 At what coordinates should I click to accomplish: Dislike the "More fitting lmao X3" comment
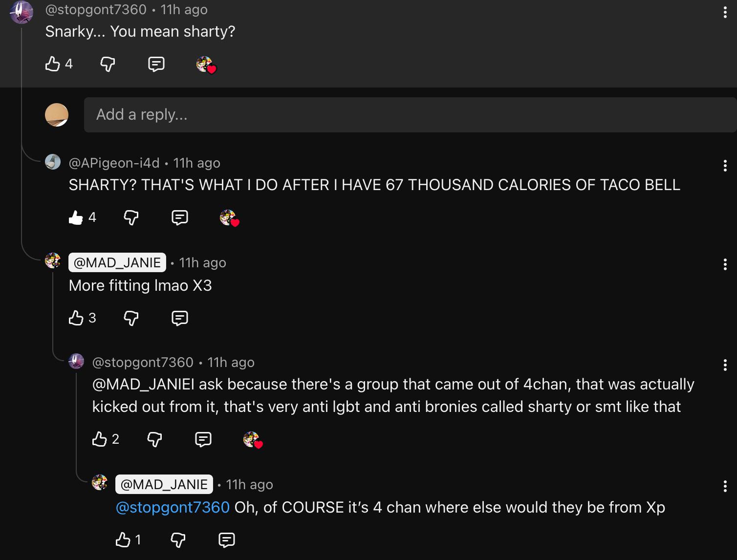coord(131,318)
